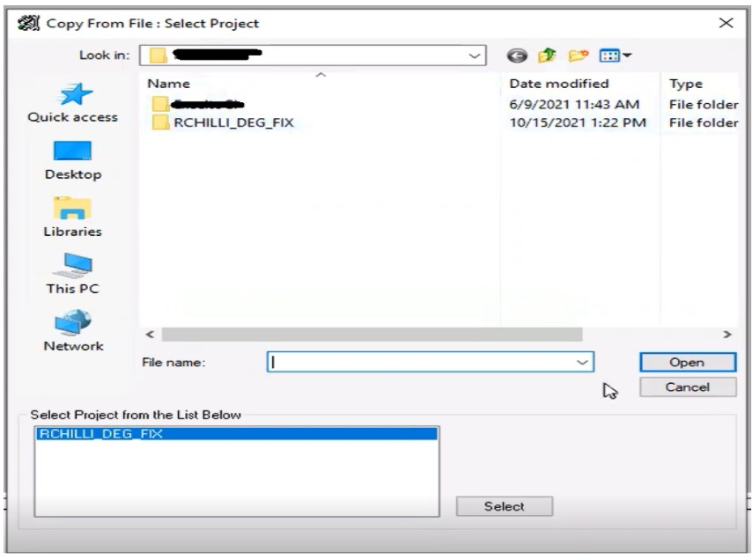Create a new folder
752x560 pixels.
(x=579, y=55)
